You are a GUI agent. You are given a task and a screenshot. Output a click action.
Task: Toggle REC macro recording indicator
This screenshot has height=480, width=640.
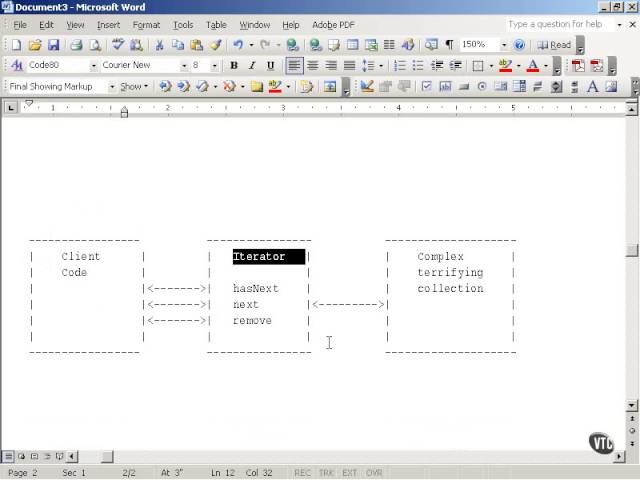[302, 473]
